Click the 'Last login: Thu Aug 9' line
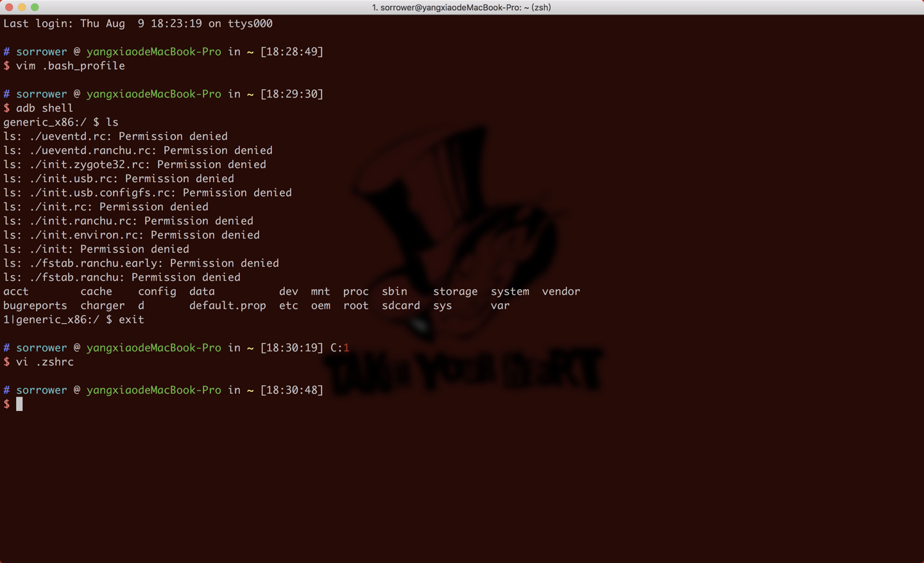 coord(138,24)
